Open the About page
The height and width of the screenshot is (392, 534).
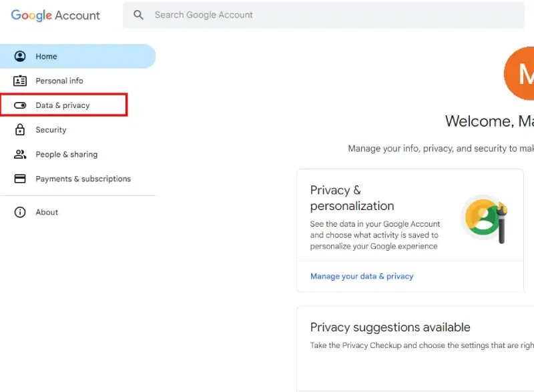(47, 212)
